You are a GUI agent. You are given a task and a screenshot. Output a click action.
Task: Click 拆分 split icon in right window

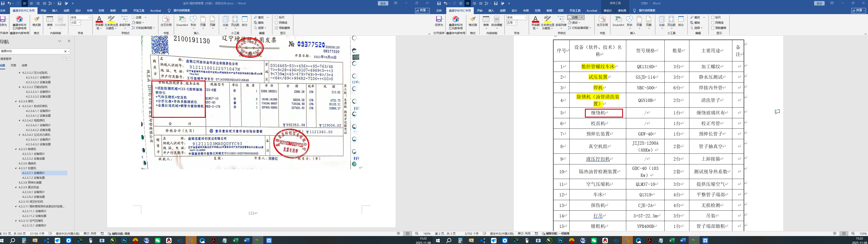pos(681,21)
